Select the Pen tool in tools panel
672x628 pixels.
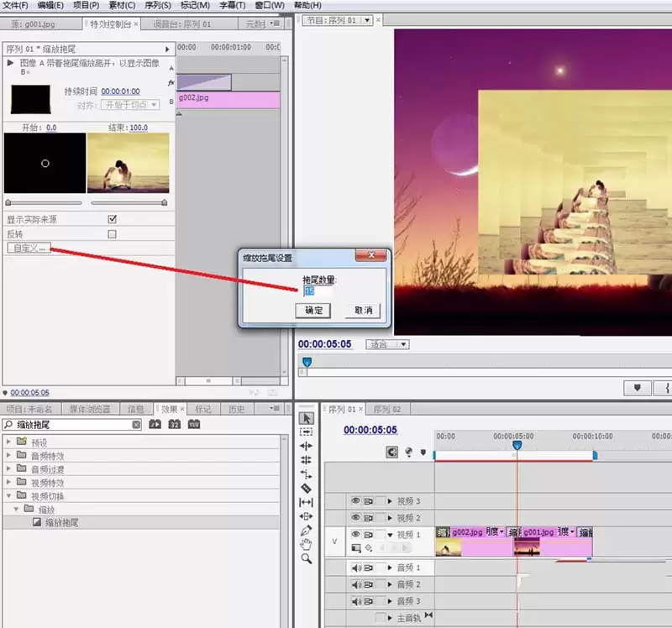306,531
